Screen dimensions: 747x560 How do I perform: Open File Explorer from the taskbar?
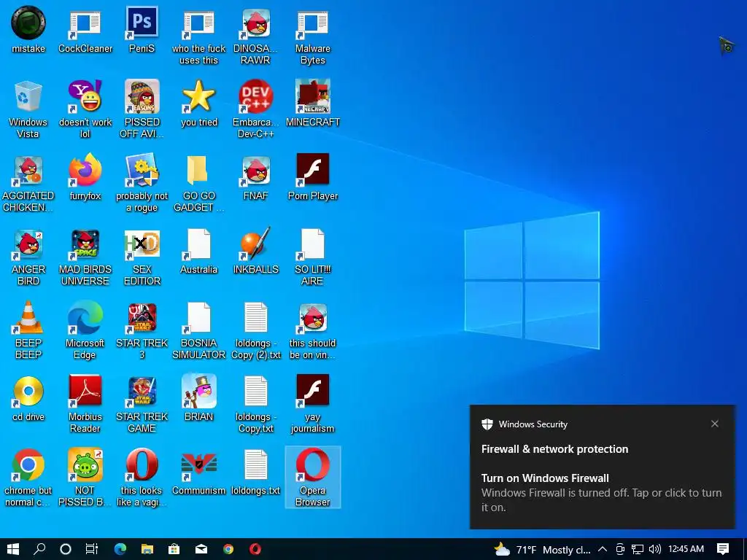[x=147, y=549]
